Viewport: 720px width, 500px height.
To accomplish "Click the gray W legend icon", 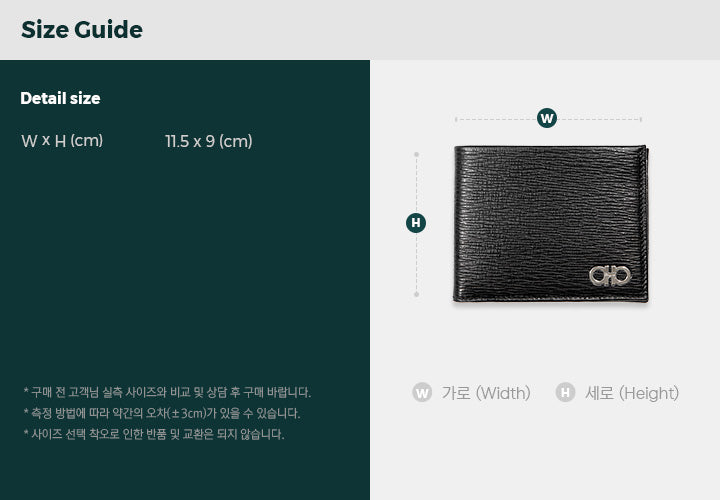I will coord(422,393).
